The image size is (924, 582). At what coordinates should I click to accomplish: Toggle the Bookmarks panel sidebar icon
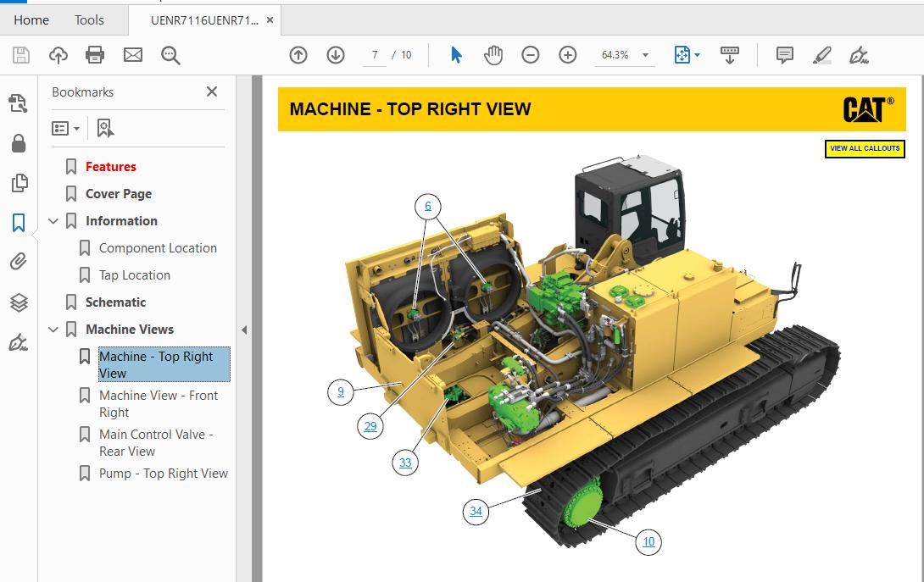(19, 223)
